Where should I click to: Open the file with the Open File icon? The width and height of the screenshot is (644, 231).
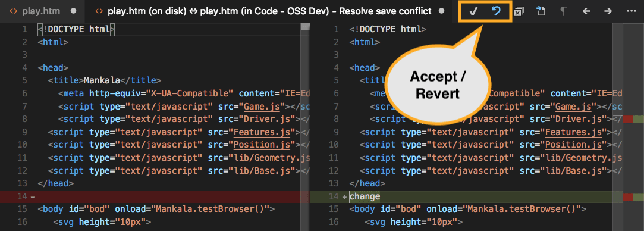pos(541,11)
